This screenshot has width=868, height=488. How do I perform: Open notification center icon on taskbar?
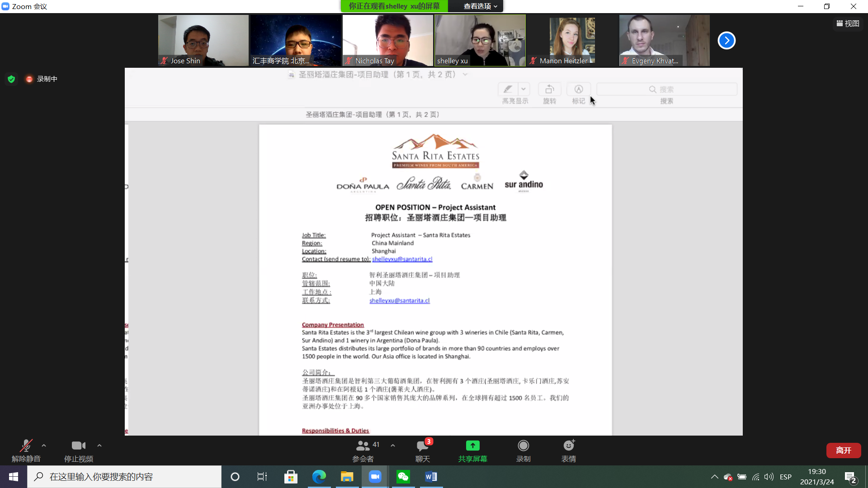[x=850, y=477]
